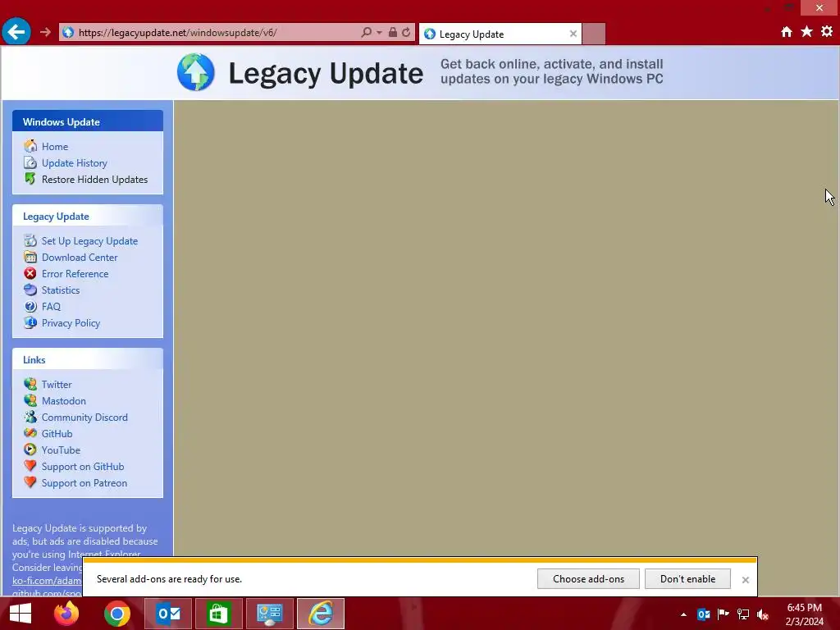
Task: Click the Download Center icon
Action: [30, 257]
